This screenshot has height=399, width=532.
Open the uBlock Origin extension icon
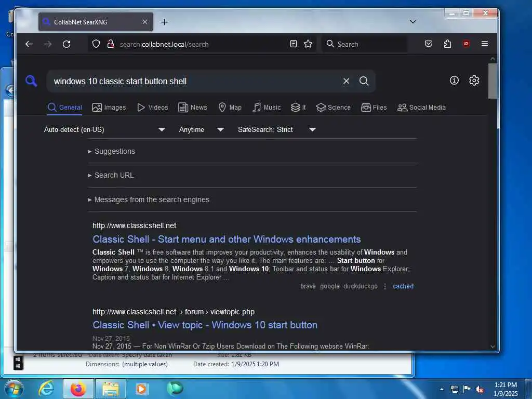[466, 44]
